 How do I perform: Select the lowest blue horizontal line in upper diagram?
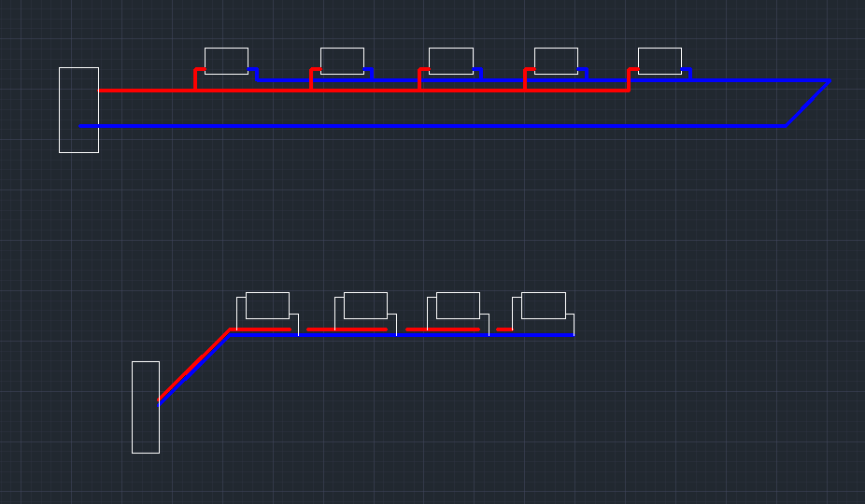click(x=430, y=125)
